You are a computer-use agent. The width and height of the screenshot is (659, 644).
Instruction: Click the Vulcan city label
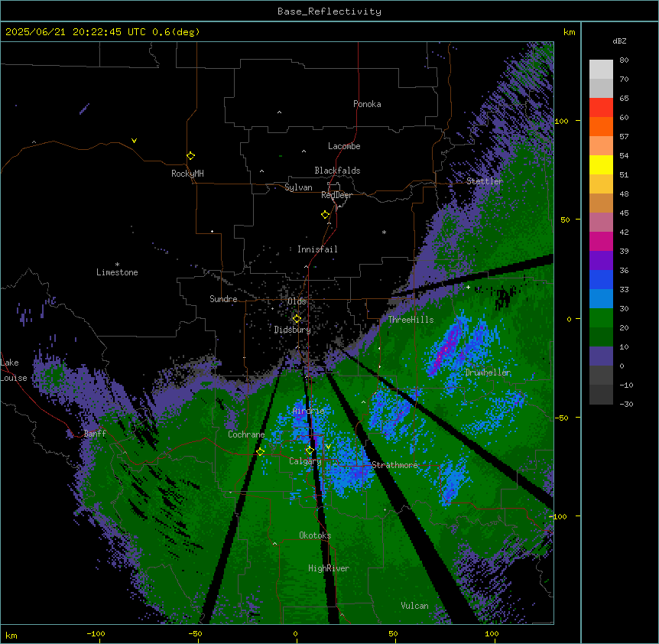coord(414,606)
